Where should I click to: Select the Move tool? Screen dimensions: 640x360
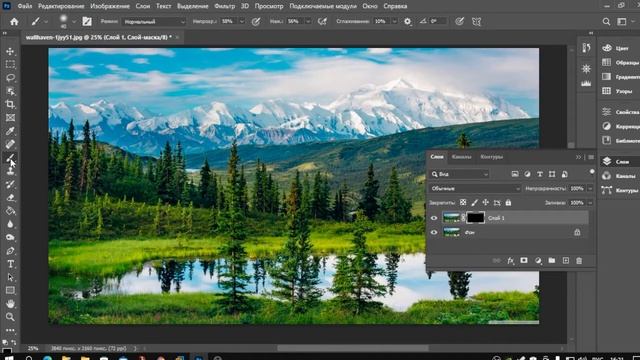click(10, 51)
